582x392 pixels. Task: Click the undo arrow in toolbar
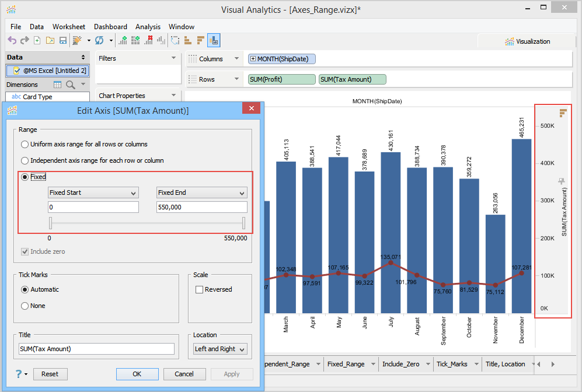pos(12,40)
